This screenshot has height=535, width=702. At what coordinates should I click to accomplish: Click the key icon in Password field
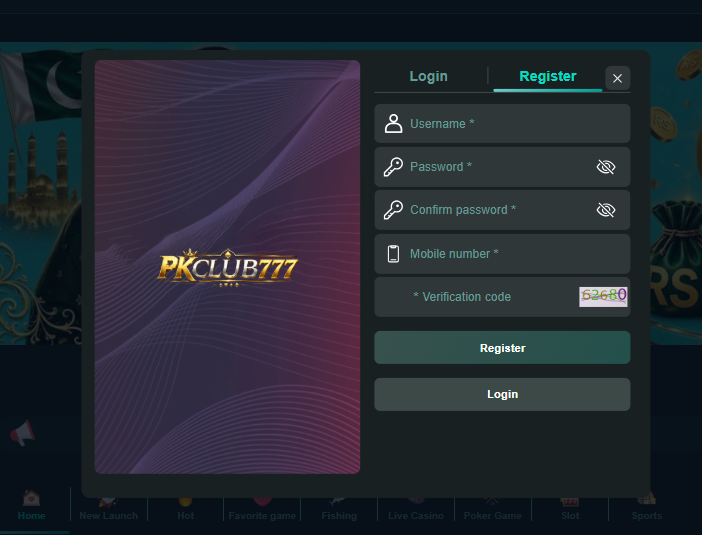pos(393,167)
